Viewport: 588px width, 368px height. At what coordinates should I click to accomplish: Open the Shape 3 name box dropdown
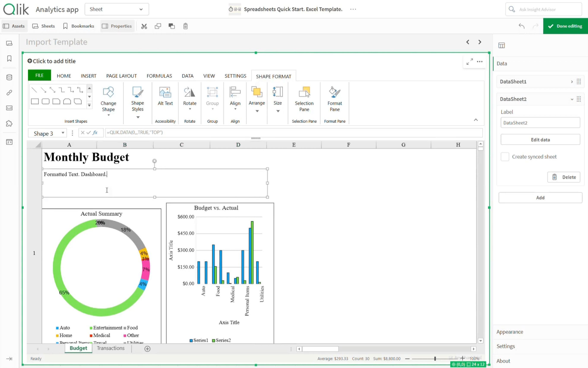(x=63, y=133)
